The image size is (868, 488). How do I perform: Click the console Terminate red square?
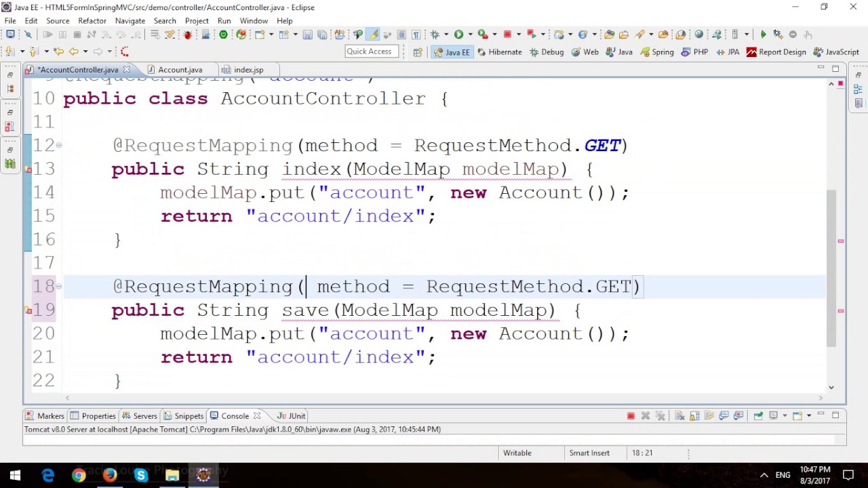[x=631, y=415]
